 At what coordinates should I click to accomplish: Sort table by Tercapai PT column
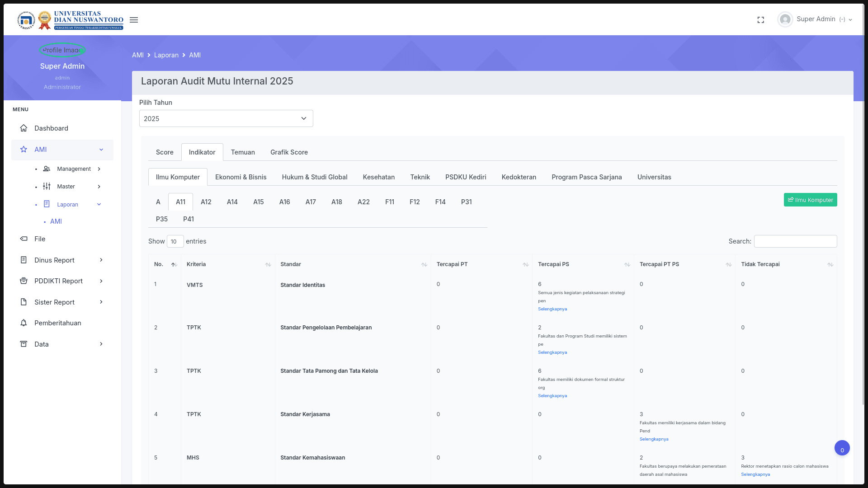[x=526, y=265]
